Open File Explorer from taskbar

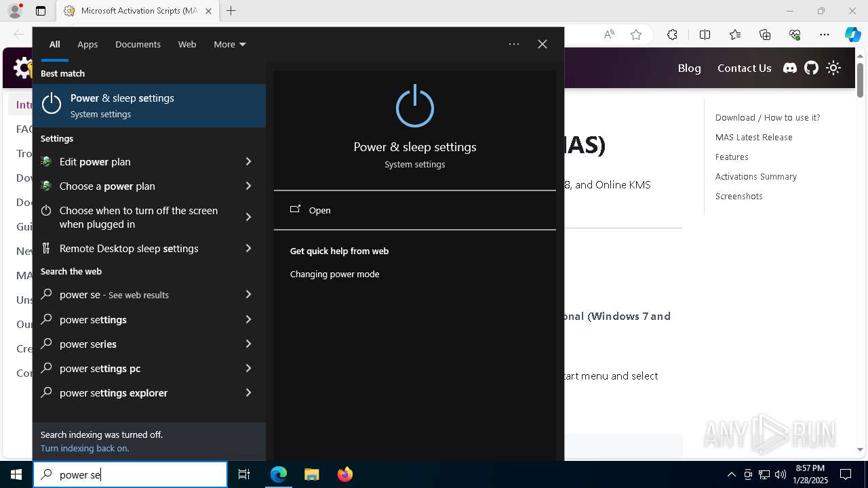pyautogui.click(x=311, y=474)
